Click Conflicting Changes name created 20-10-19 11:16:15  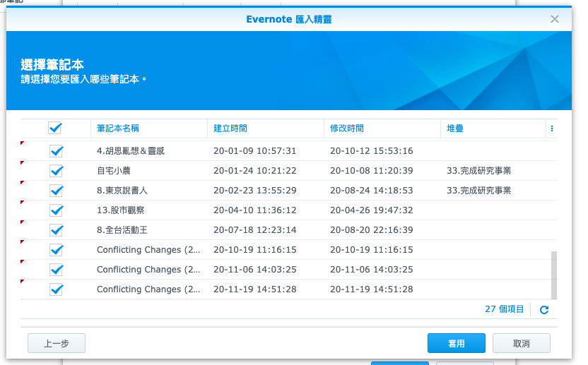pos(148,250)
